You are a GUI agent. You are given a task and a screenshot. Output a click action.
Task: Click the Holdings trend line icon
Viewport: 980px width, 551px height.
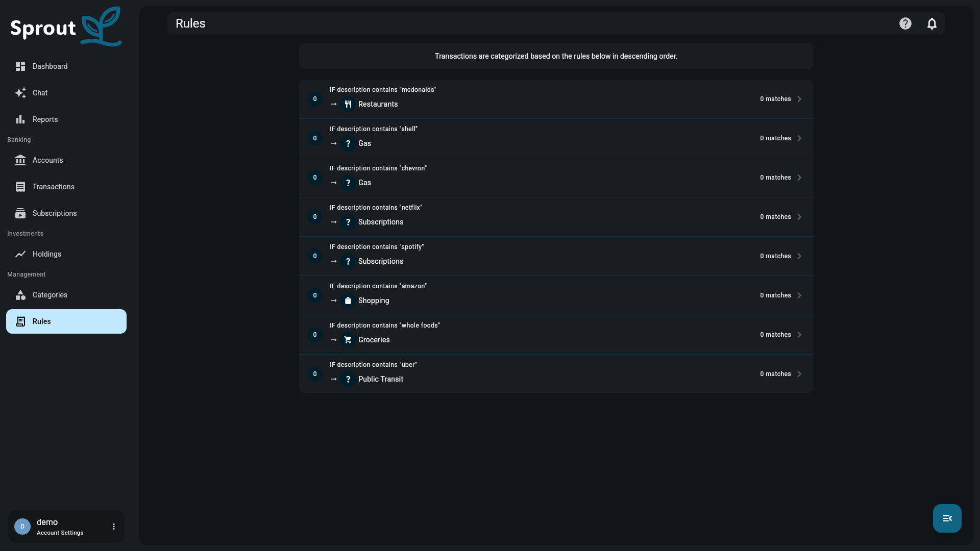click(20, 254)
